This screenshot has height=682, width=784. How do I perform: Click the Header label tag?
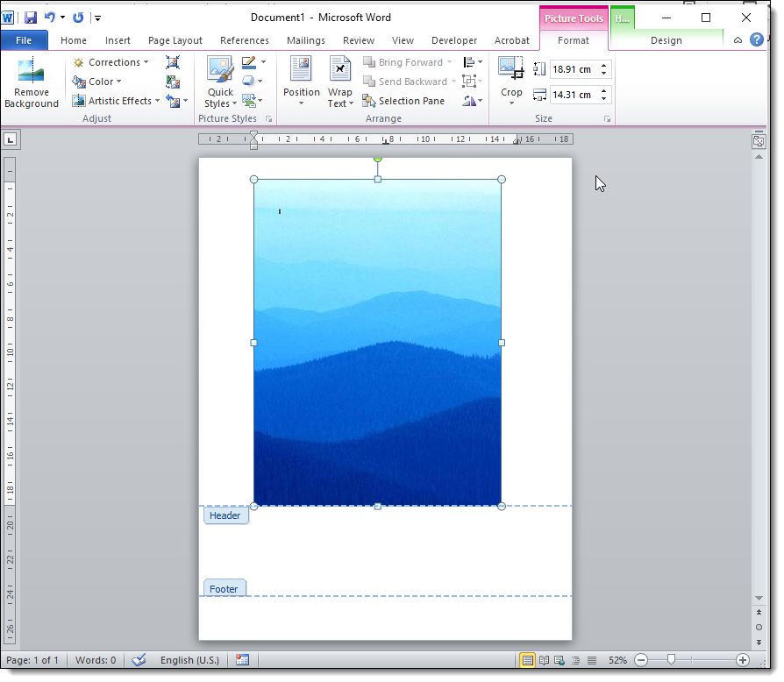coord(225,515)
